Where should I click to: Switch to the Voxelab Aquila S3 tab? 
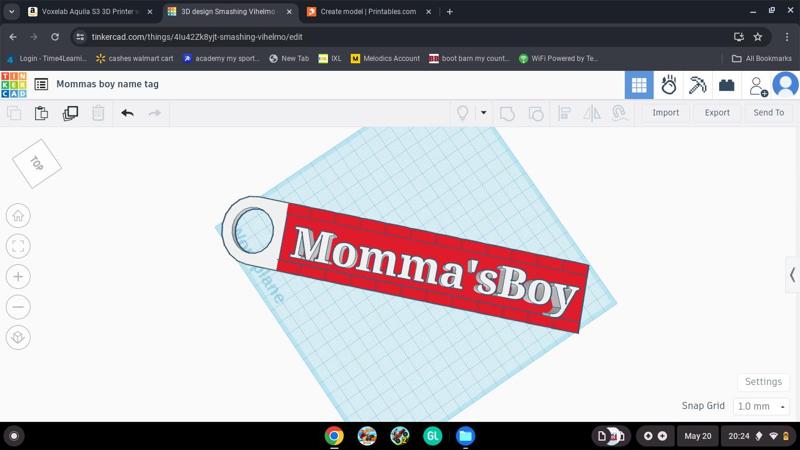click(90, 11)
